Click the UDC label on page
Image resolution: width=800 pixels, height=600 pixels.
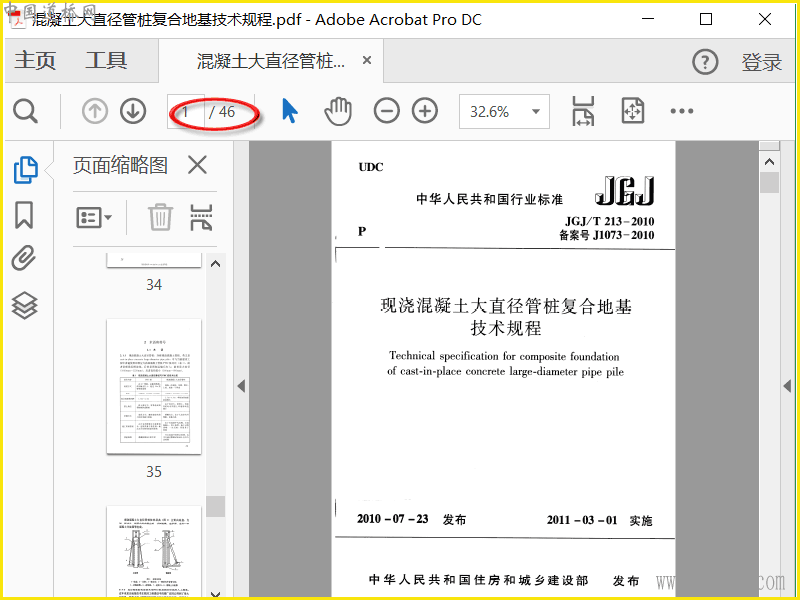(x=371, y=167)
